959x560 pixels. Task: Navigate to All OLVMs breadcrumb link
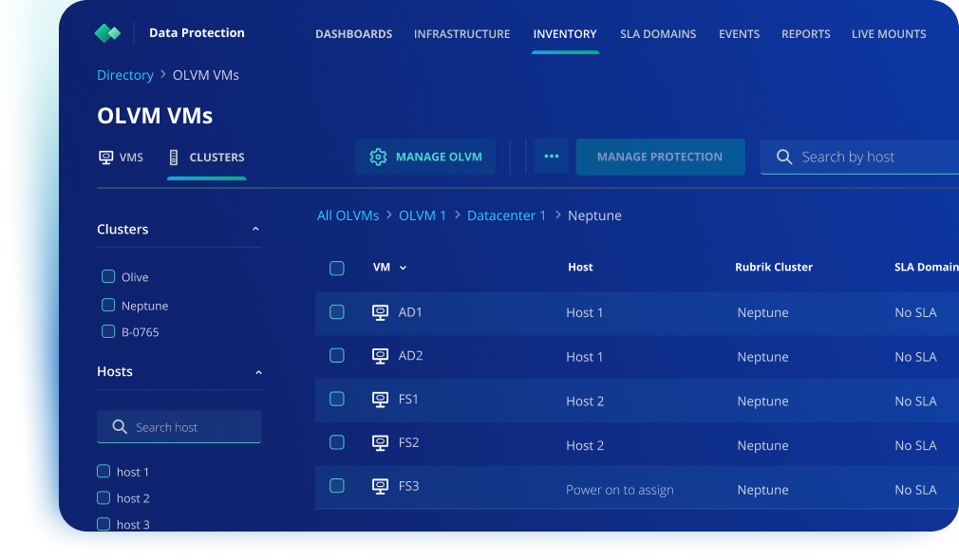(x=348, y=215)
